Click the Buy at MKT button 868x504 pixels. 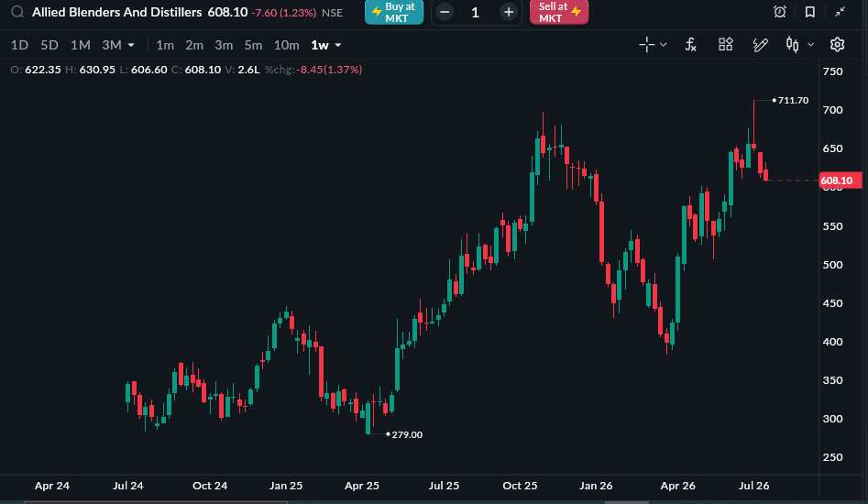point(394,12)
